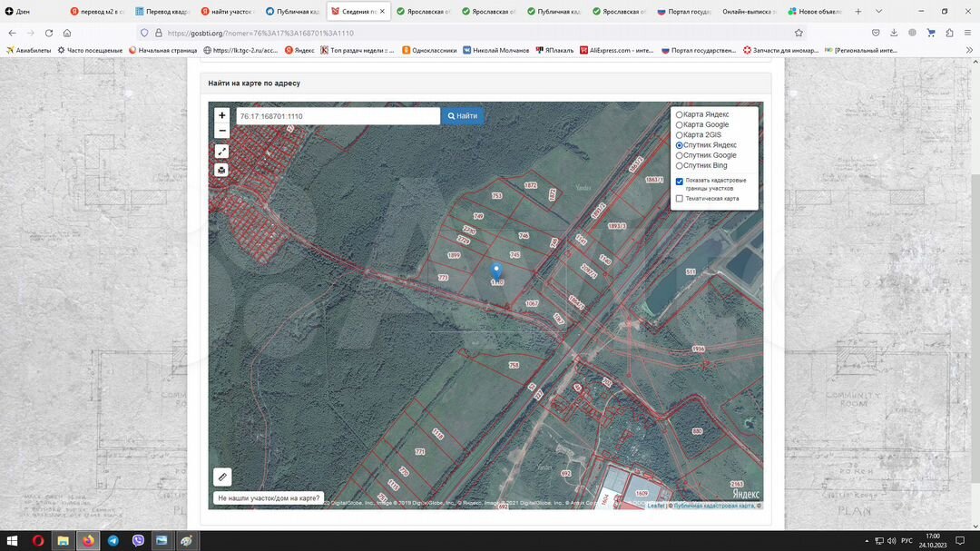Click the cadastral number search field
Image resolution: width=980 pixels, height=551 pixels.
pos(338,116)
